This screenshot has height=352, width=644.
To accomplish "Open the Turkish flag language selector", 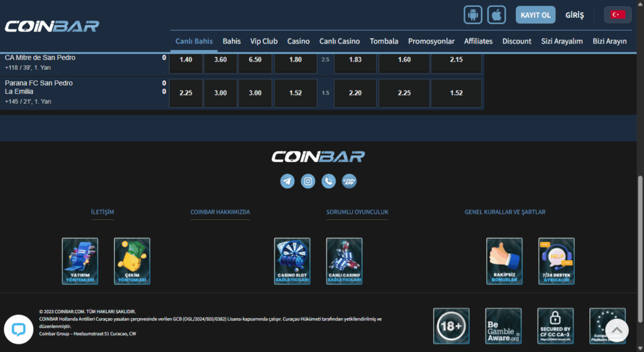I will pyautogui.click(x=618, y=14).
